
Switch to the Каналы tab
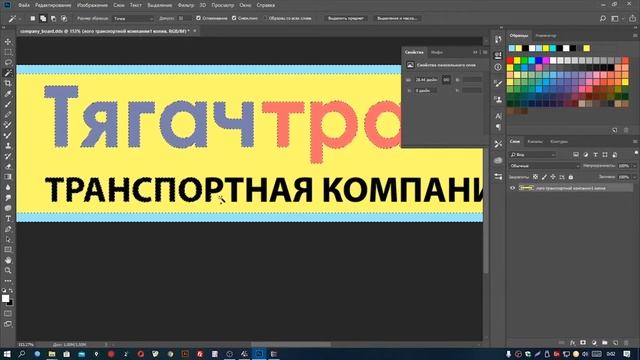pos(535,142)
